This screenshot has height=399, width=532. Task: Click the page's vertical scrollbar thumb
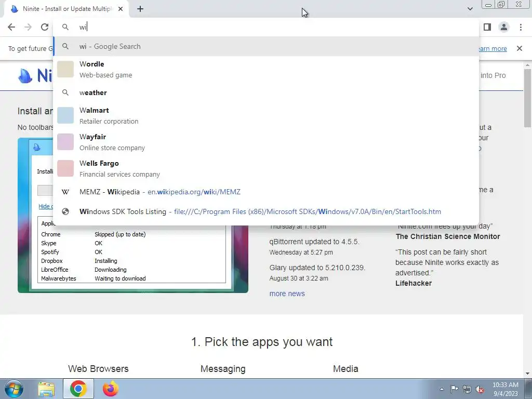[x=528, y=98]
